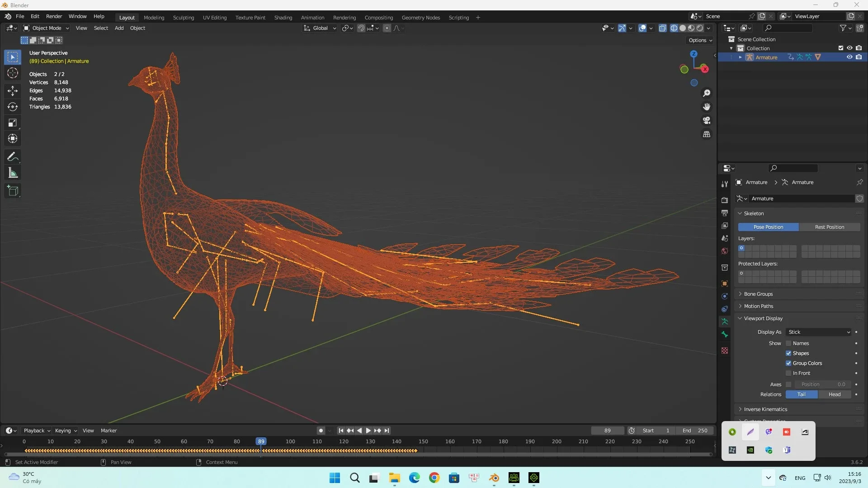Disable Armature render camera icon
The width and height of the screenshot is (868, 488).
(859, 57)
